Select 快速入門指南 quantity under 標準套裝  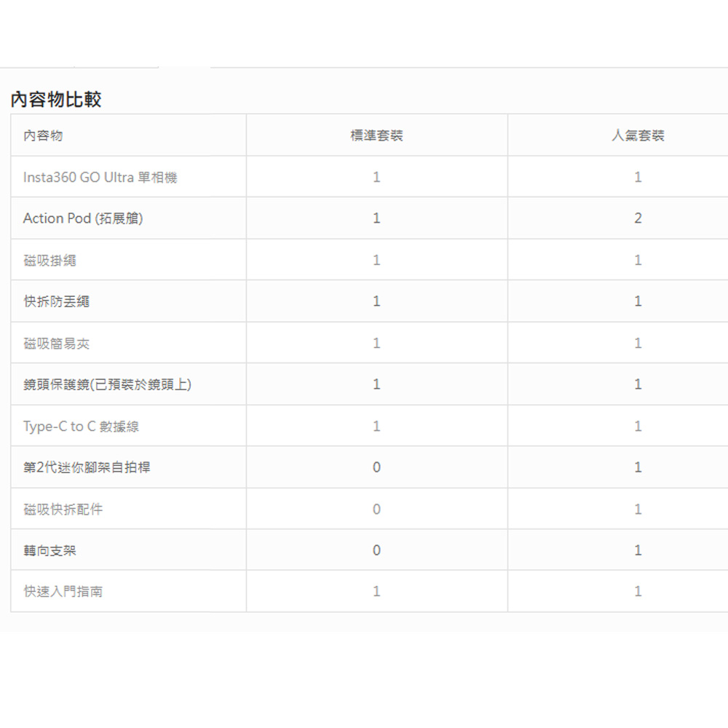376,592
